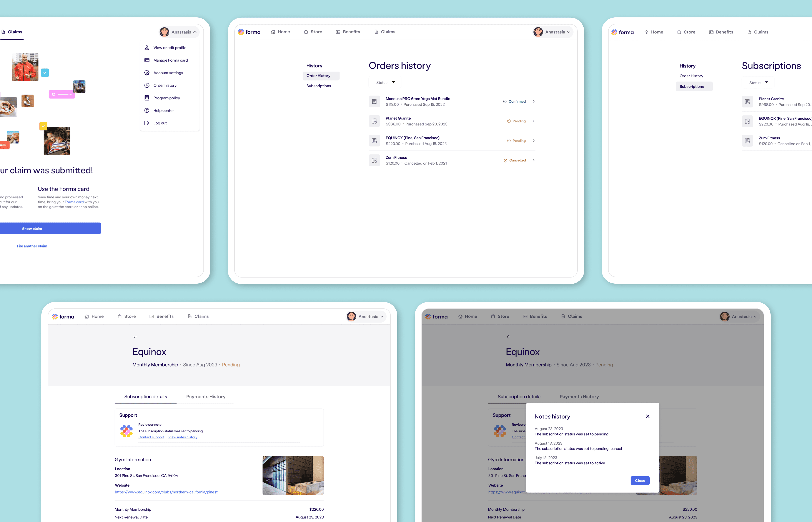Expand the Zum Fitness order with its right chevron
812x522 pixels.
click(534, 160)
